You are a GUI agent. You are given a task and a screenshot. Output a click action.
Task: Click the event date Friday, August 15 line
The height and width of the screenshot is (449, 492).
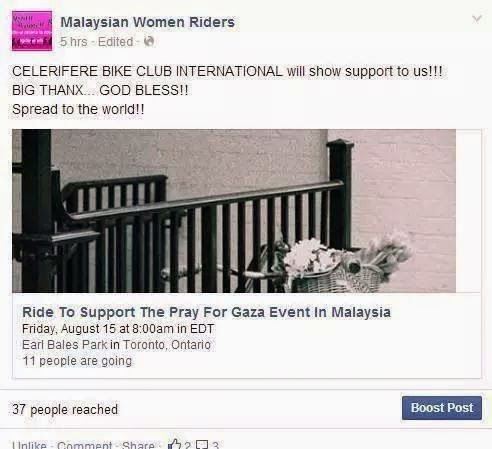point(118,329)
